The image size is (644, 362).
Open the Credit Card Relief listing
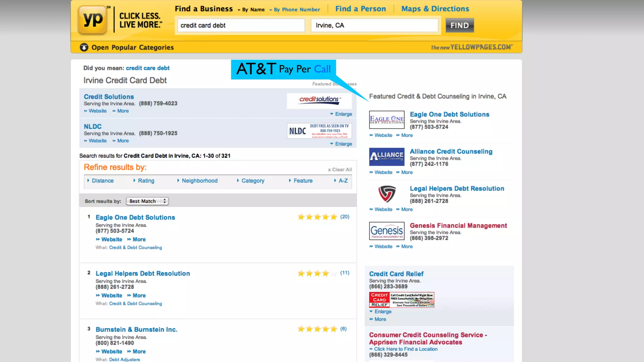[x=396, y=274]
